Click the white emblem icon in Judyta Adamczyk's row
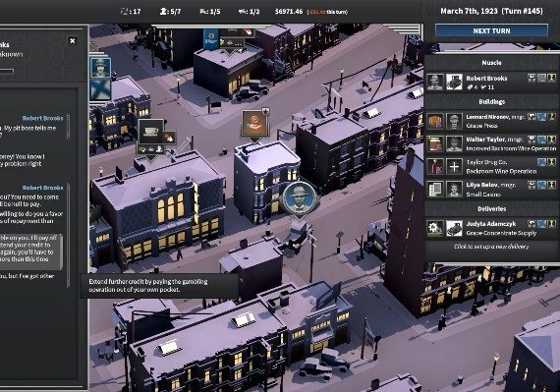Image resolution: width=560 pixels, height=392 pixels. (x=532, y=224)
